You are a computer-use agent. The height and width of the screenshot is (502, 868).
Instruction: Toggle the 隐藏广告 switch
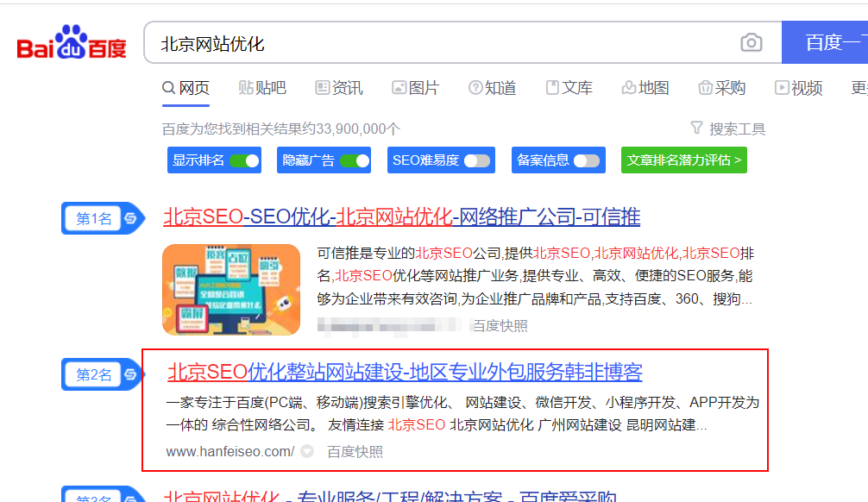pyautogui.click(x=355, y=160)
